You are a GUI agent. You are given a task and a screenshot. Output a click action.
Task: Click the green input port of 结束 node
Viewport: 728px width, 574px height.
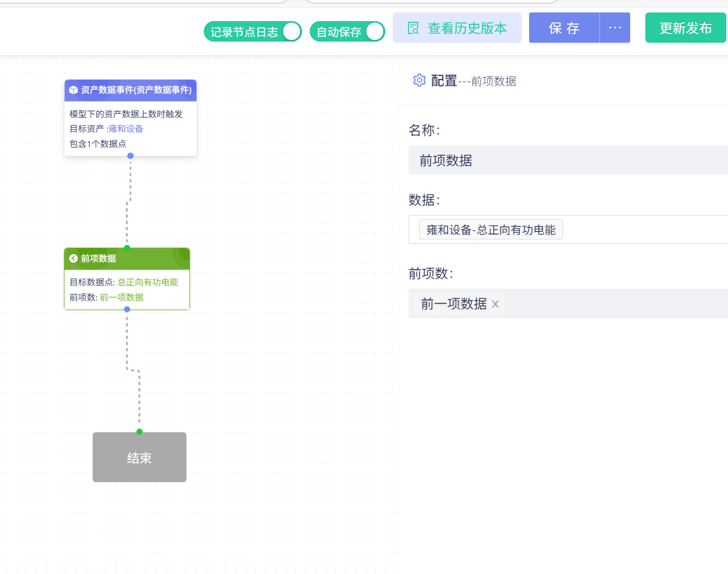point(139,431)
